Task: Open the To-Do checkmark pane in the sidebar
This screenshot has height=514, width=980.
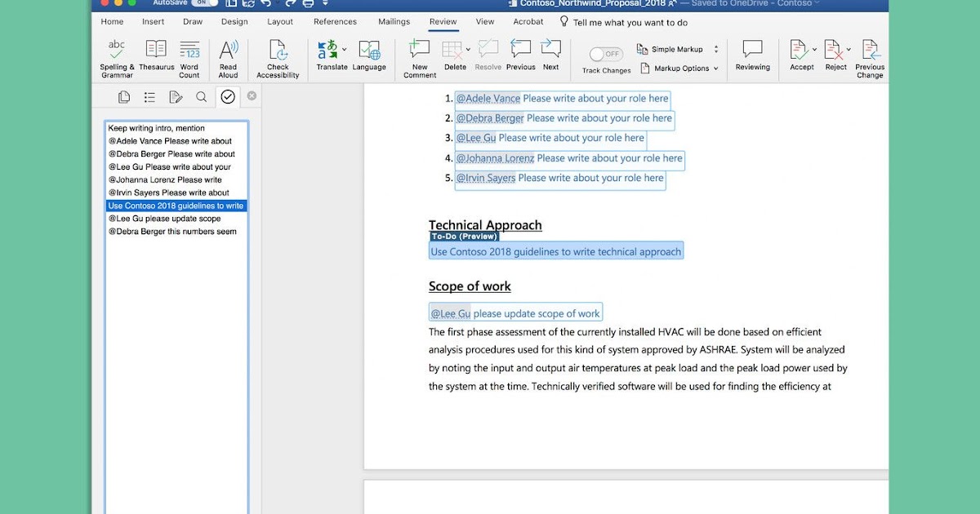Action: point(227,96)
